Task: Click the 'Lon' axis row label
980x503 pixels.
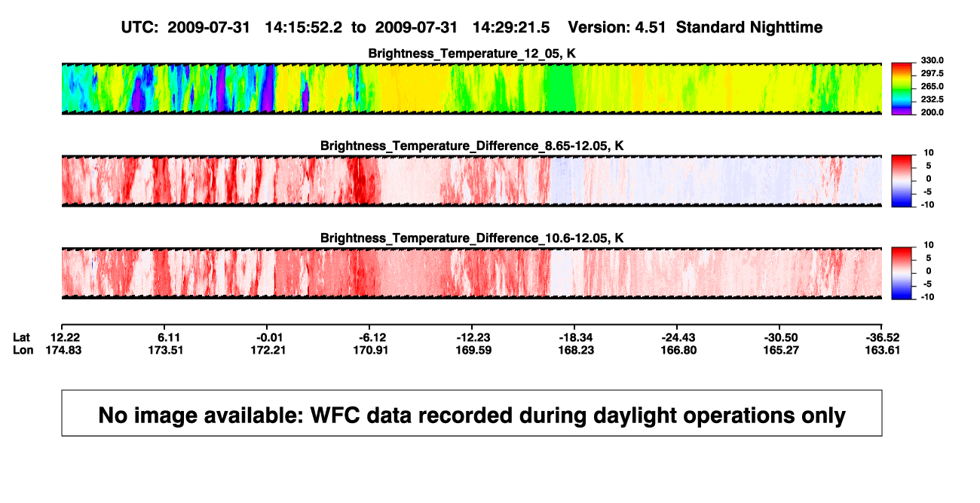Action: pyautogui.click(x=23, y=350)
